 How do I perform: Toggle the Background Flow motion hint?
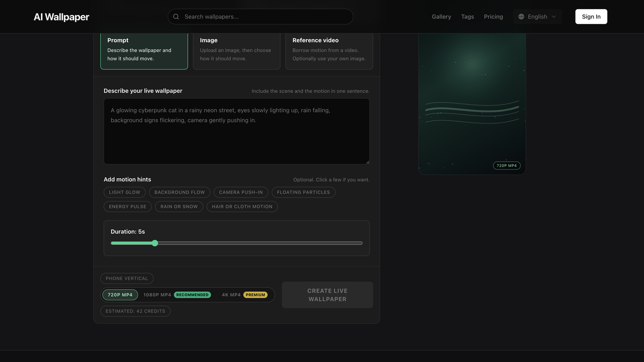(180, 192)
